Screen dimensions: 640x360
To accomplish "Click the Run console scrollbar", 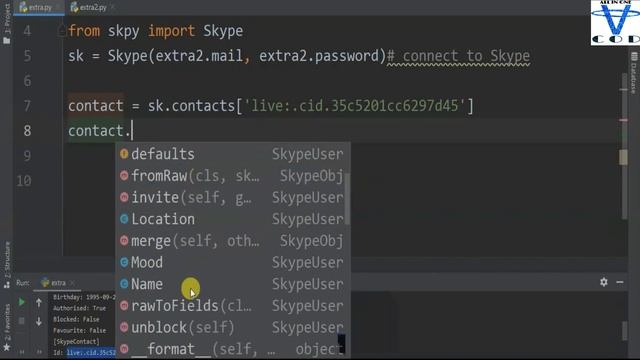I will (x=624, y=331).
